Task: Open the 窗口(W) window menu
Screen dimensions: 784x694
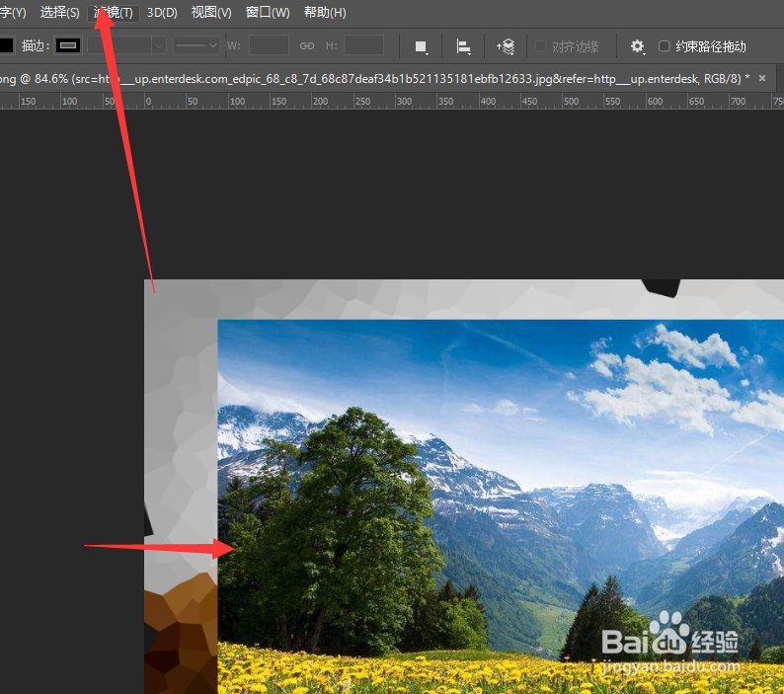Action: (x=268, y=13)
